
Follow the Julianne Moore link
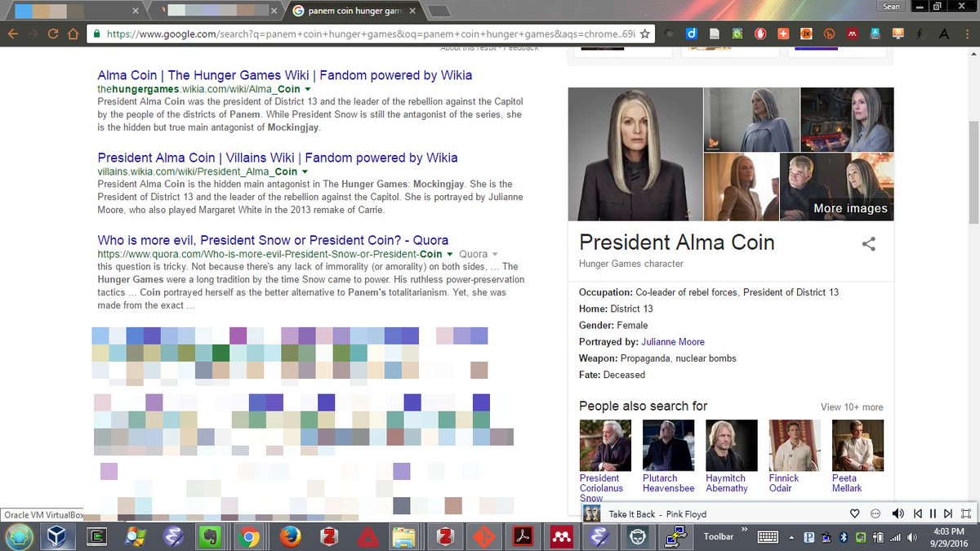(x=673, y=342)
